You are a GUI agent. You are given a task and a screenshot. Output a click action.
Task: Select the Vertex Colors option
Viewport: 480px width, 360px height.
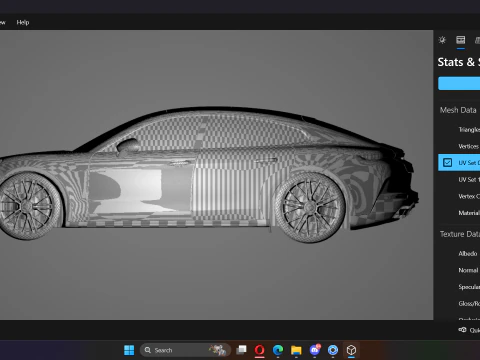tap(469, 196)
